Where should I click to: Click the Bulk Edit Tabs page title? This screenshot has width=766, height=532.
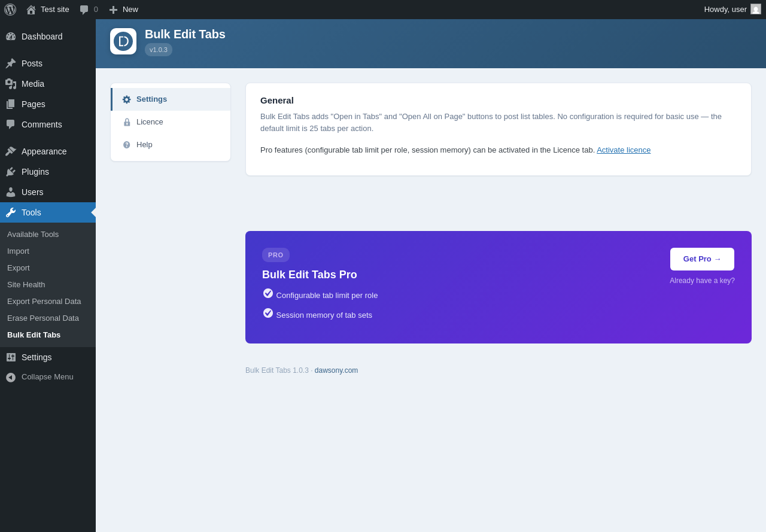click(x=185, y=34)
